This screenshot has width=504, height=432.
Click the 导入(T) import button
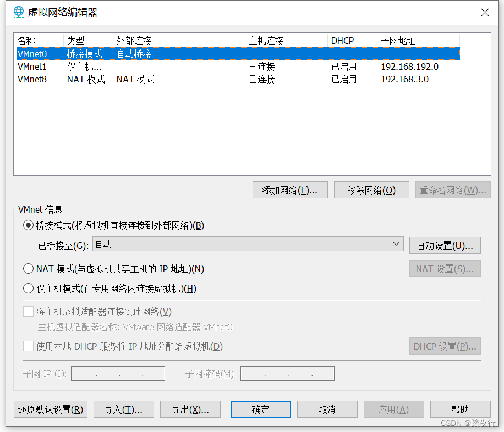point(123,409)
